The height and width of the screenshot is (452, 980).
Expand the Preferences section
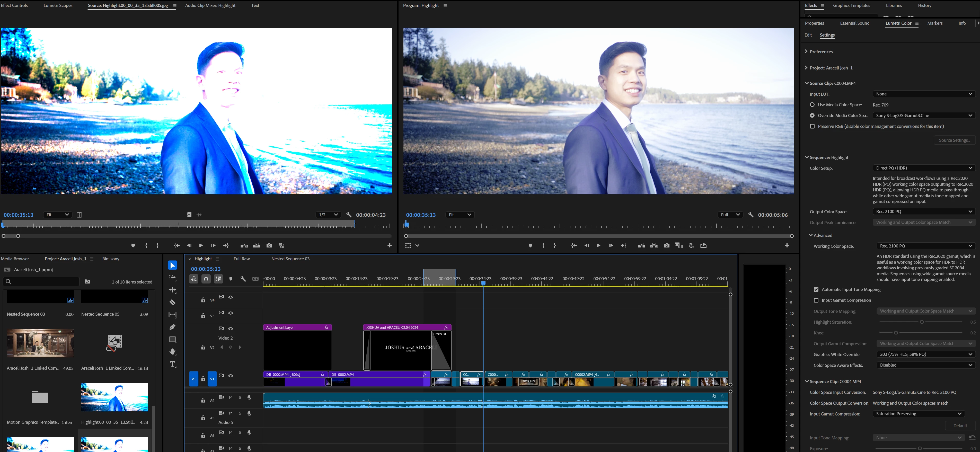(806, 51)
